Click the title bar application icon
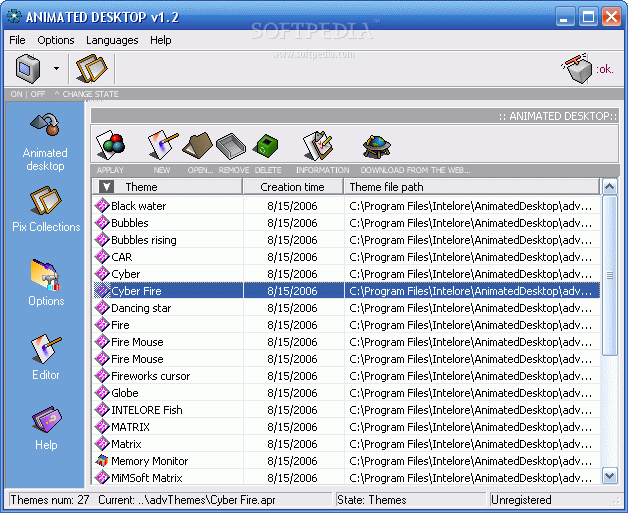628x513 pixels. point(14,16)
